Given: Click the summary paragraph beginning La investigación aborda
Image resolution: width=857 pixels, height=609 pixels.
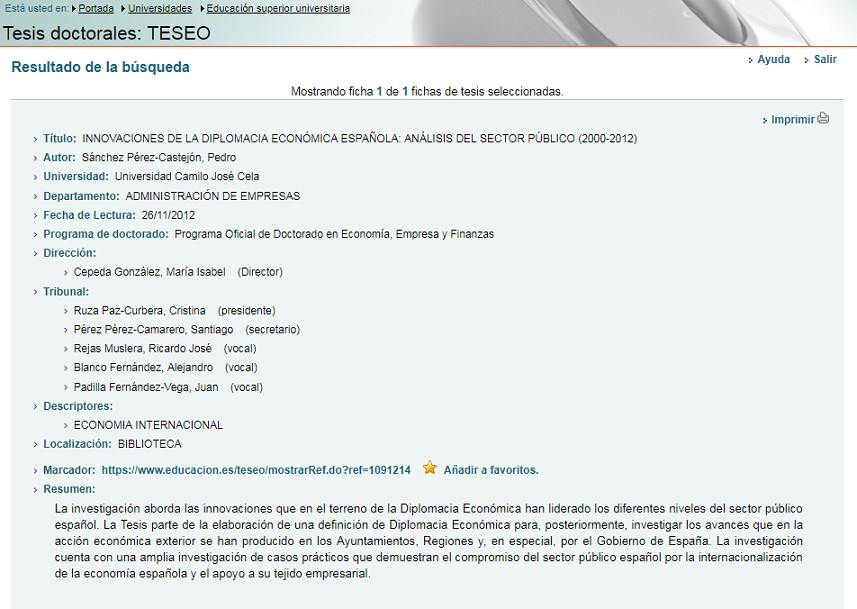Looking at the screenshot, I should click(x=428, y=541).
